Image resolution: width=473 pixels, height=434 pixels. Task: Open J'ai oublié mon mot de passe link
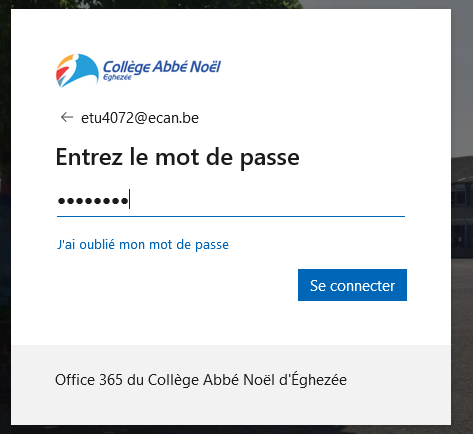(x=143, y=245)
